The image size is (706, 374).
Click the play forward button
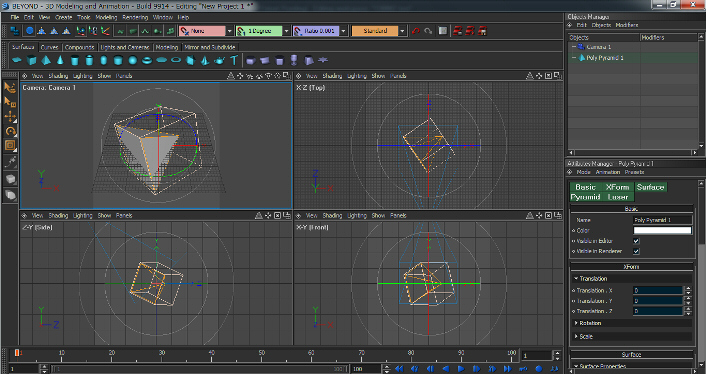point(461,369)
